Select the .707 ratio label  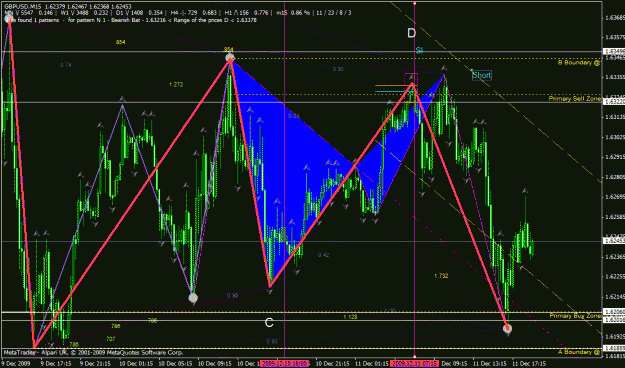pos(110,339)
